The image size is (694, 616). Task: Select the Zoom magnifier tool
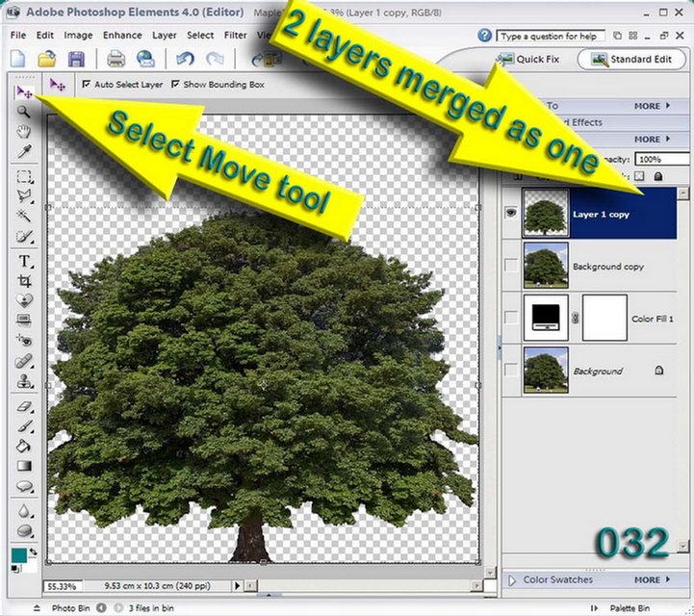(x=24, y=112)
